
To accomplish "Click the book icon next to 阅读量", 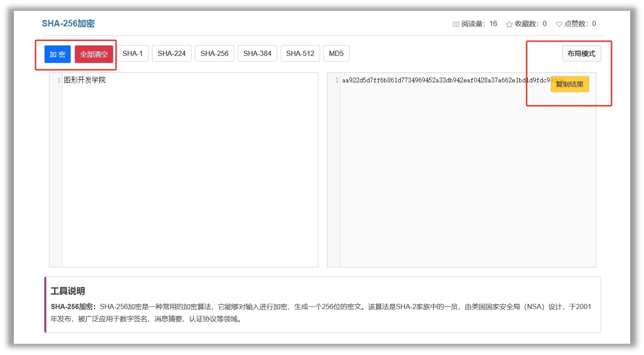I will coord(456,24).
